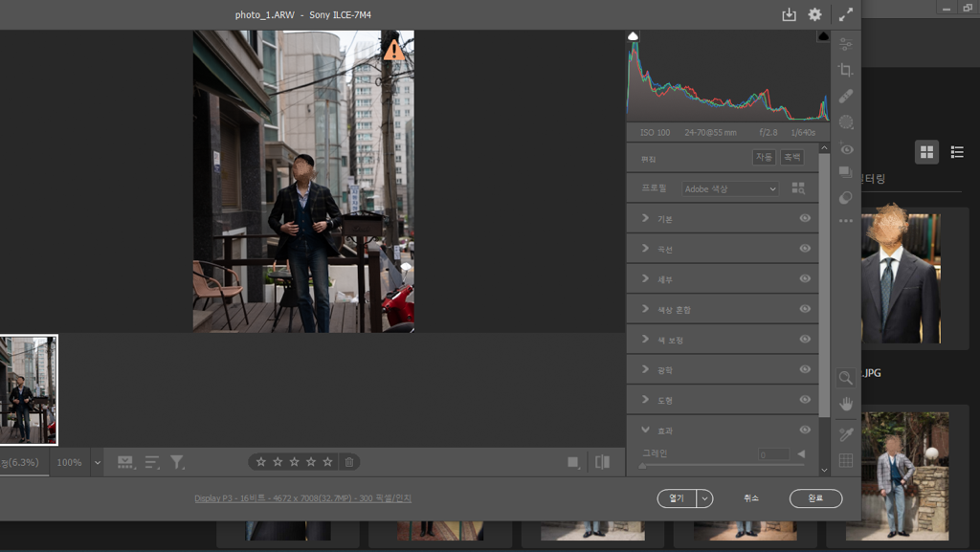Select the Crop tool in right toolbar
980x552 pixels.
coord(845,70)
